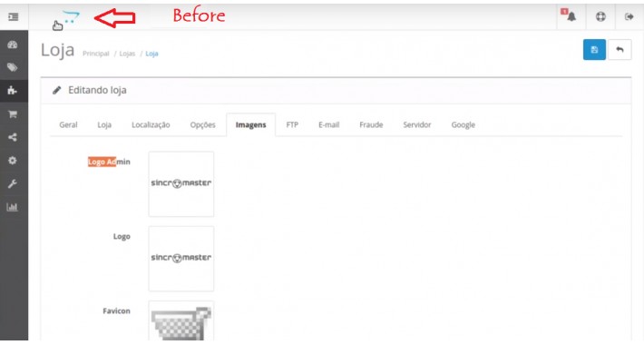The width and height of the screenshot is (644, 345).
Task: Open the Opções tab
Action: coord(202,124)
